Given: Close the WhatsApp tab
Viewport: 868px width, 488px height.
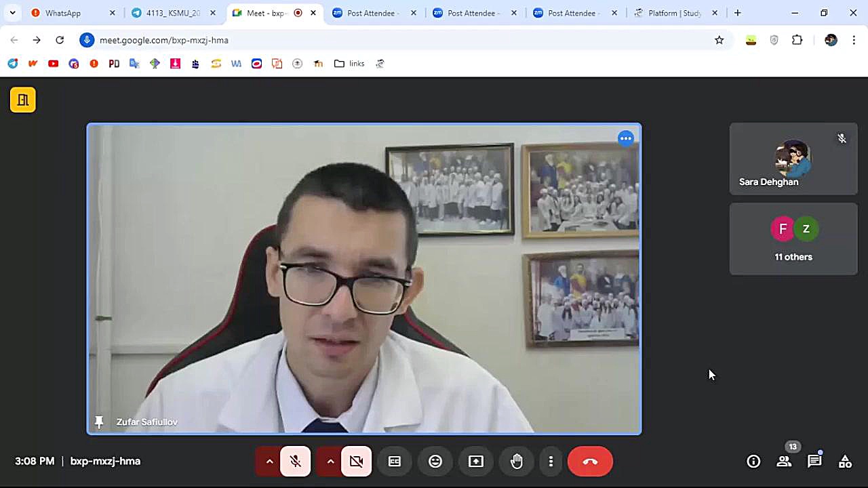Looking at the screenshot, I should [113, 13].
